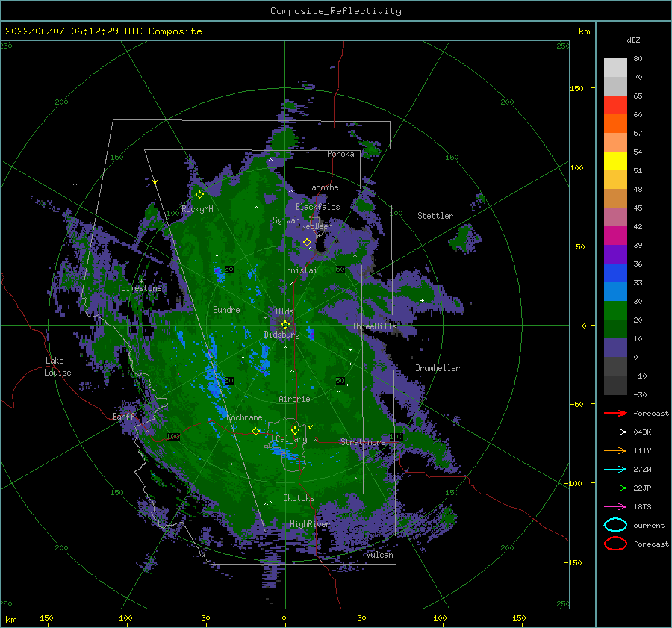Click the yellow V marker right of Calgary's diamond
This screenshot has width=672, height=628.
tap(310, 427)
